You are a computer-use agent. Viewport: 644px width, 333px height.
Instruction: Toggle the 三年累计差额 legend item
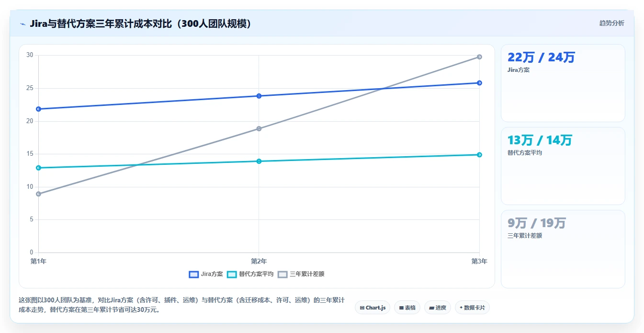301,274
